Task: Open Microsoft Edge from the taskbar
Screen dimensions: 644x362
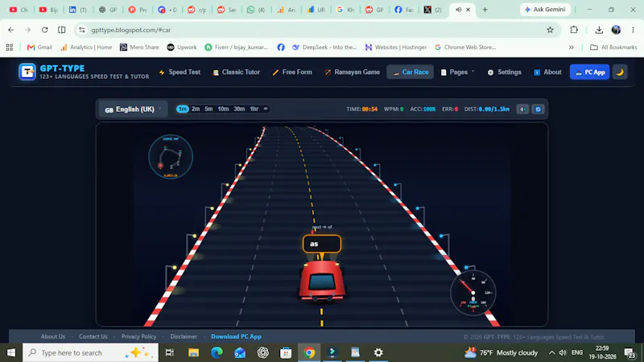Action: [217, 352]
